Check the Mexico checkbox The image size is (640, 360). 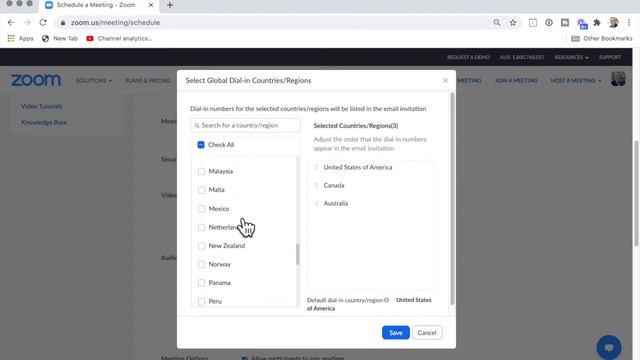pyautogui.click(x=201, y=209)
